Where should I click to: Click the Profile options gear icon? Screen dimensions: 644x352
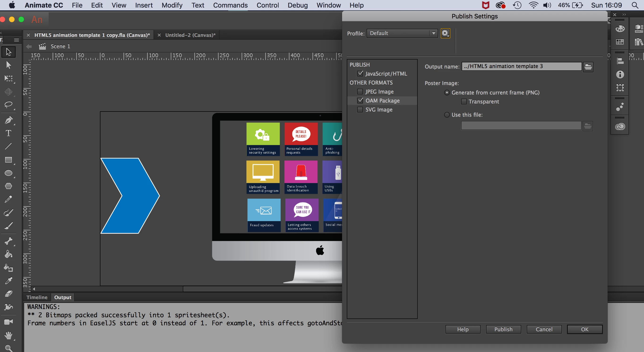(445, 33)
